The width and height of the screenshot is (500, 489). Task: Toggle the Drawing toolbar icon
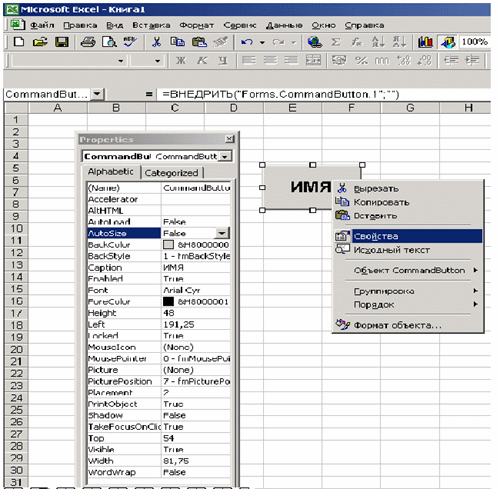coord(448,42)
